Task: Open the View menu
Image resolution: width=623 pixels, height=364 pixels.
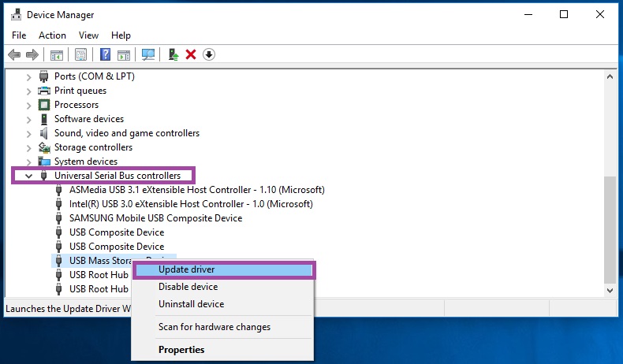Action: point(88,35)
